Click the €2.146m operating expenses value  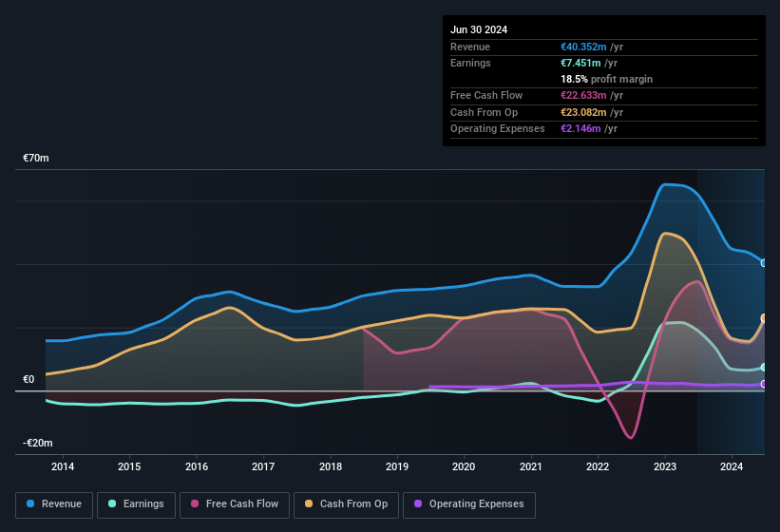[x=580, y=128]
